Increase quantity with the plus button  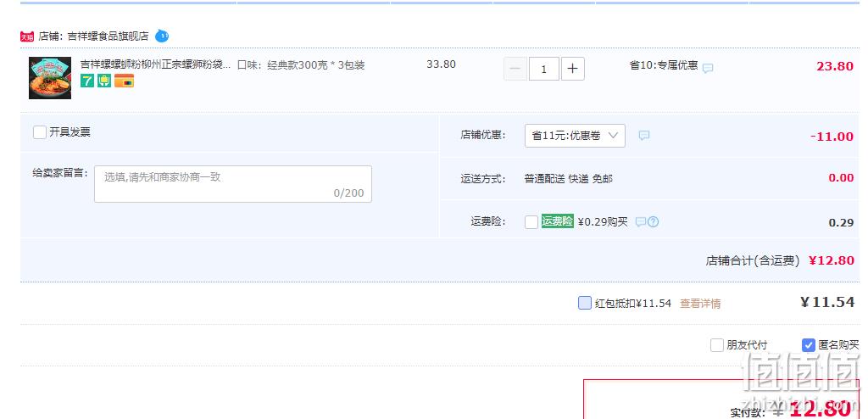pyautogui.click(x=573, y=69)
